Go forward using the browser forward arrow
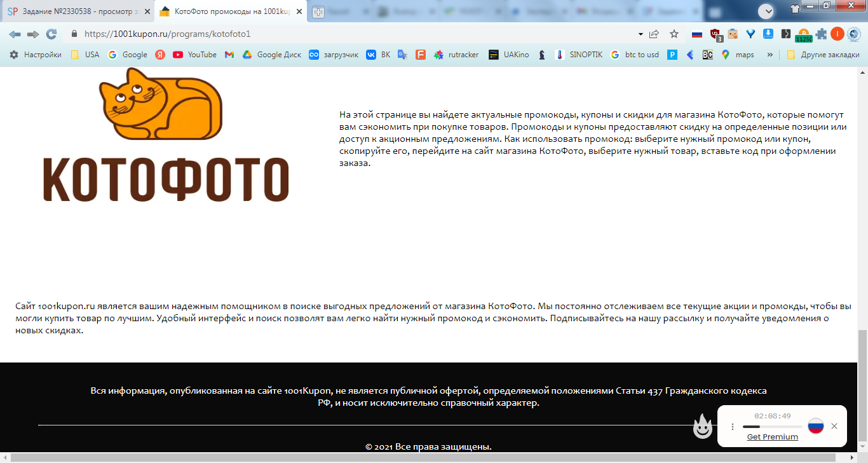 (x=33, y=34)
